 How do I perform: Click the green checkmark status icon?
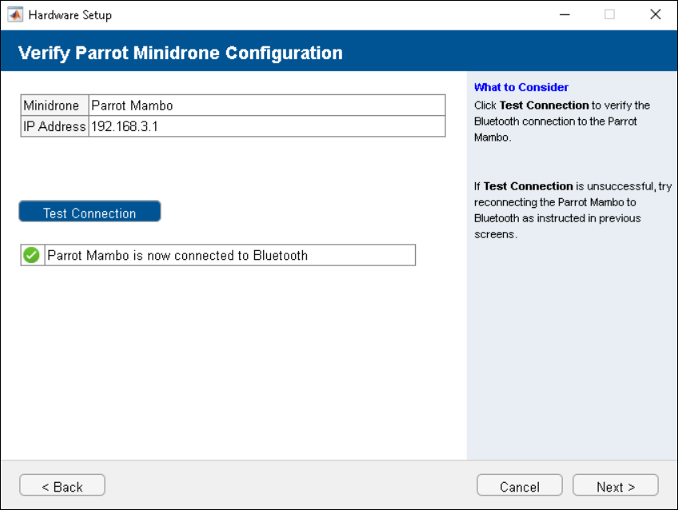(32, 255)
